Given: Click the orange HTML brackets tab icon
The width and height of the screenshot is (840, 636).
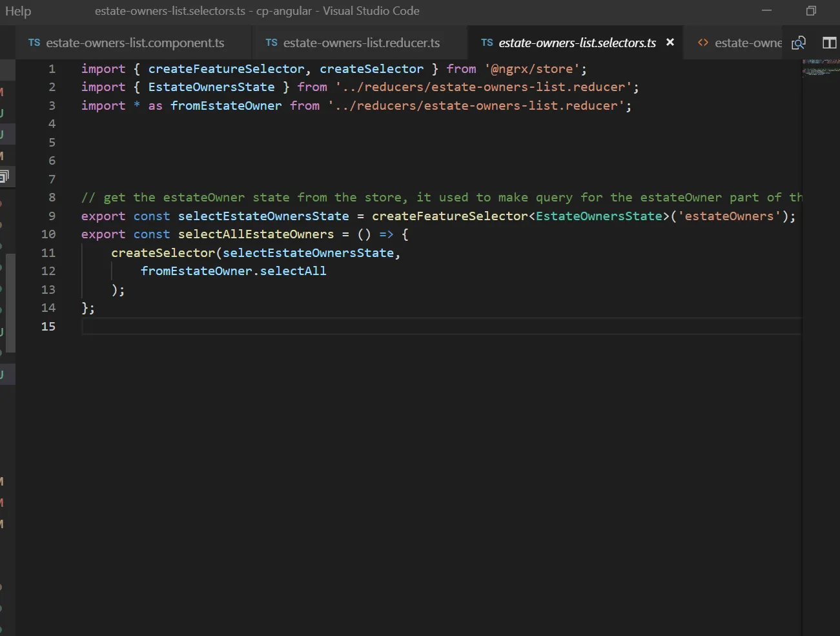Looking at the screenshot, I should click(x=703, y=43).
